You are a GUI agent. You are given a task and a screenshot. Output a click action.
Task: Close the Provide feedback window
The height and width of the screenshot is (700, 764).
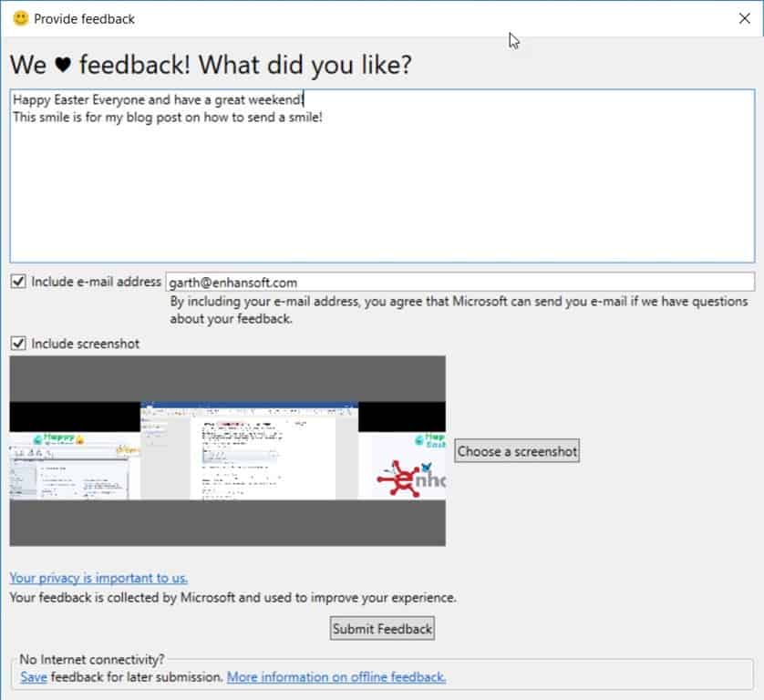(x=744, y=18)
